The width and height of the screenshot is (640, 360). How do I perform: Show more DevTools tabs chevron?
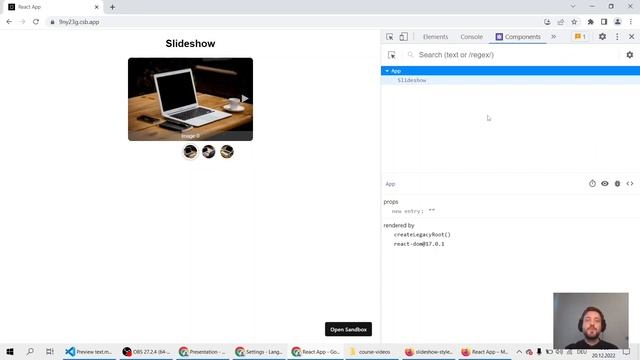(553, 37)
